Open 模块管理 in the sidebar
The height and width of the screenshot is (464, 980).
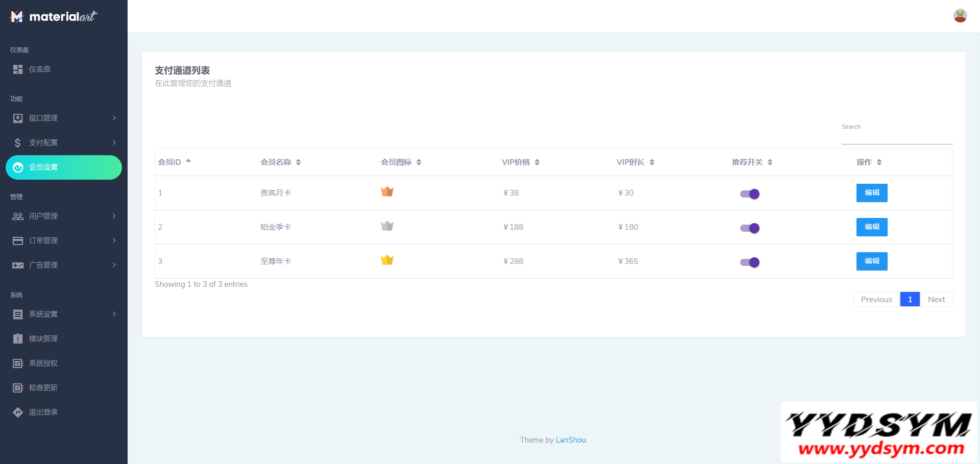coord(43,339)
